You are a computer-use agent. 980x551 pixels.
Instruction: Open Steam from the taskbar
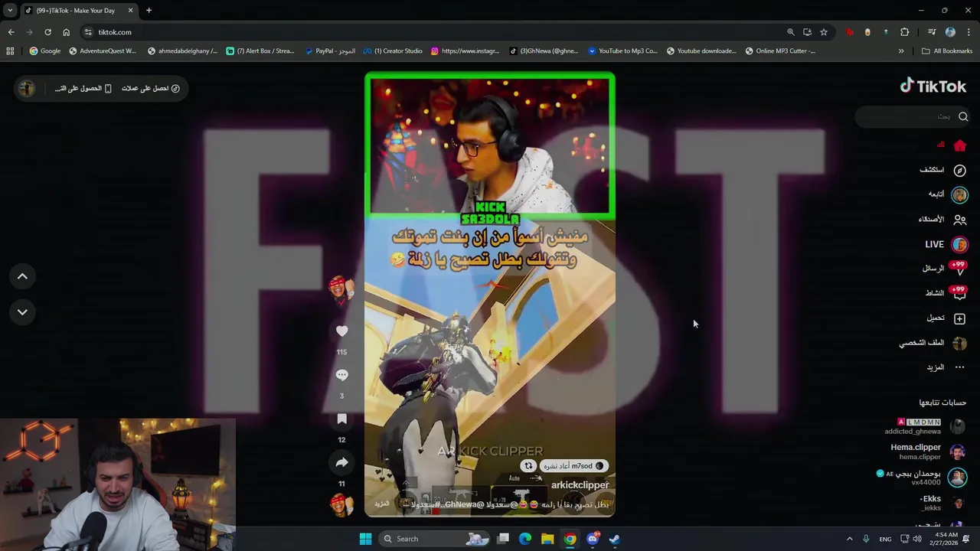click(614, 539)
